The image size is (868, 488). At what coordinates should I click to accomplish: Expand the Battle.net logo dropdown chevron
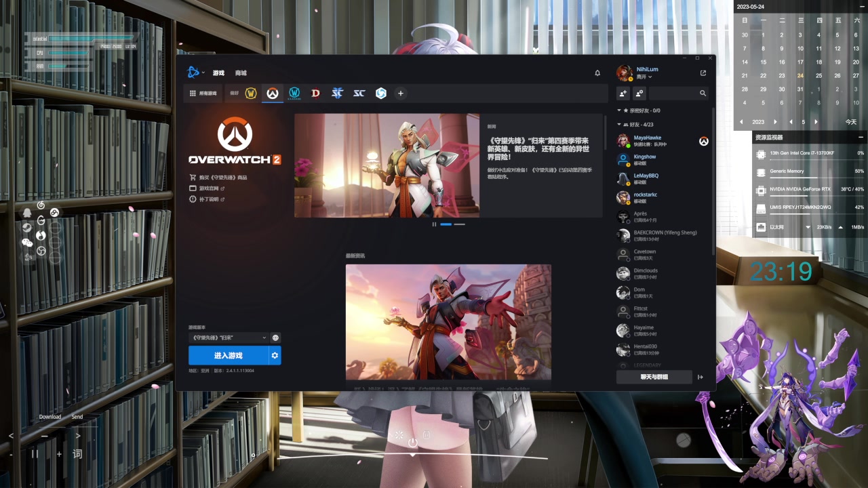[x=203, y=73]
